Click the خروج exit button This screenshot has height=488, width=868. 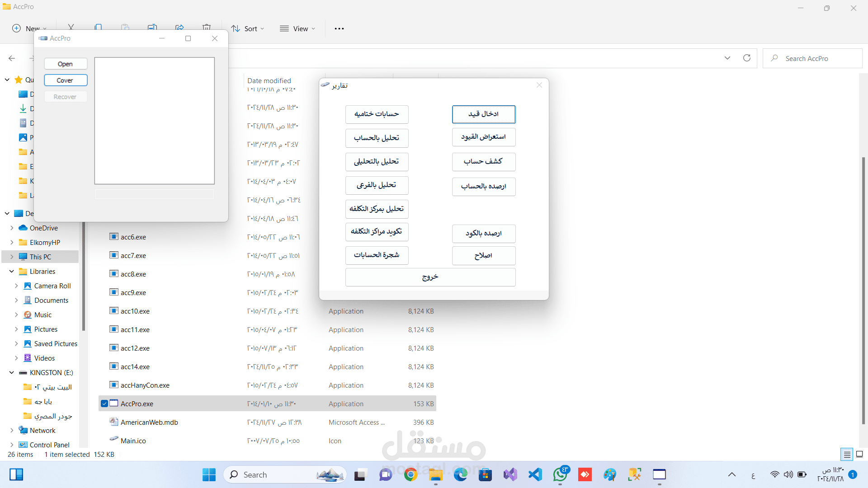coord(430,277)
